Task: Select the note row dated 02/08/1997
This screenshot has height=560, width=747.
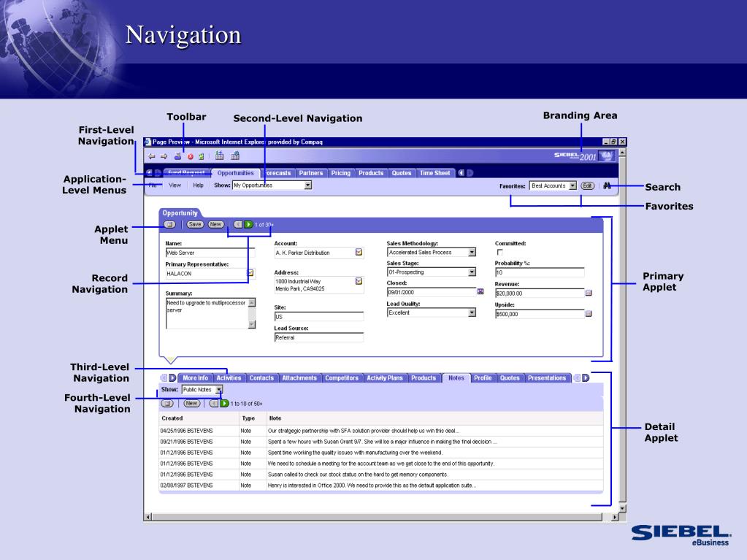Action: (x=380, y=486)
